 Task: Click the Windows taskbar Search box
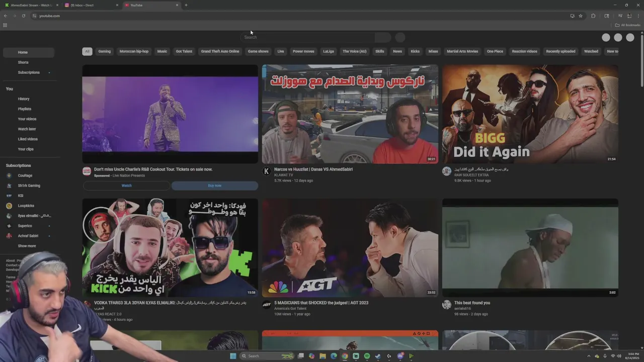[x=267, y=356]
